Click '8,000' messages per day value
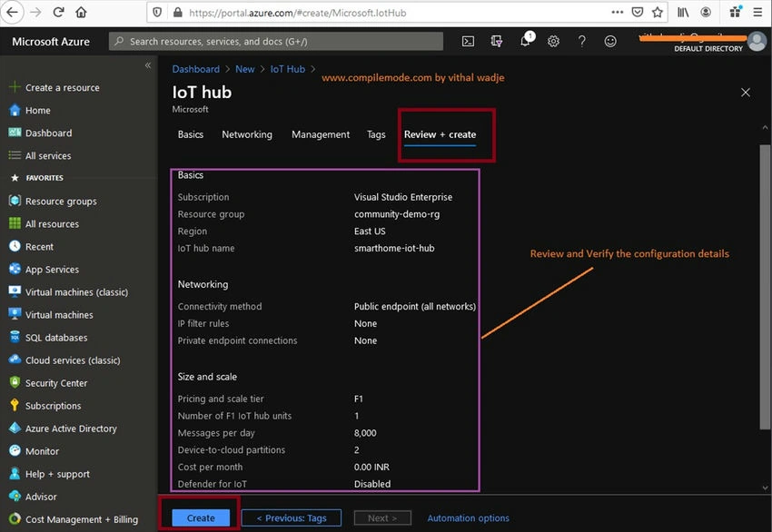The image size is (772, 532). 365,432
